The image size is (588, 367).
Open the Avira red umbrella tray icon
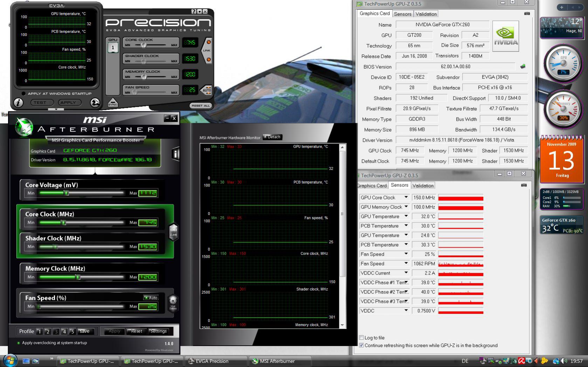click(x=521, y=361)
